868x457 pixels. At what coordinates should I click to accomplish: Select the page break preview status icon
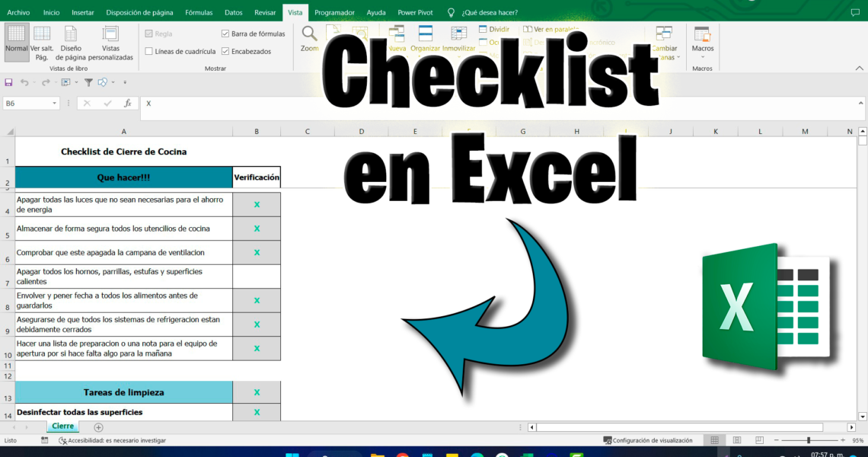coord(760,440)
